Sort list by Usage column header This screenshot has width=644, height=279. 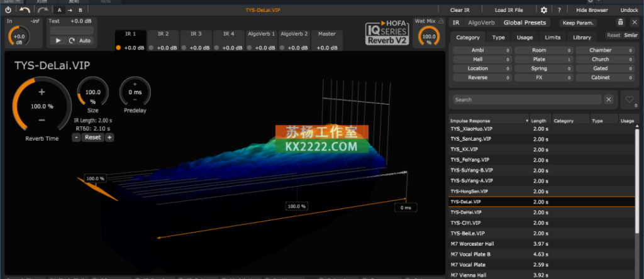click(627, 121)
